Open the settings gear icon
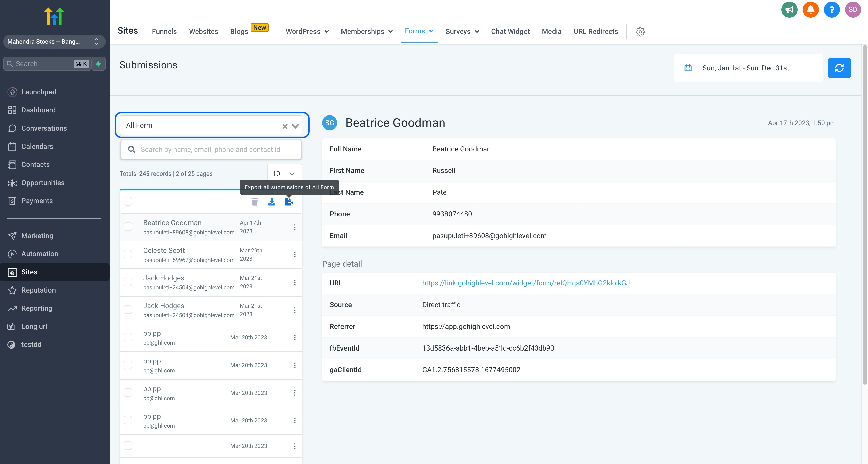 pos(640,32)
